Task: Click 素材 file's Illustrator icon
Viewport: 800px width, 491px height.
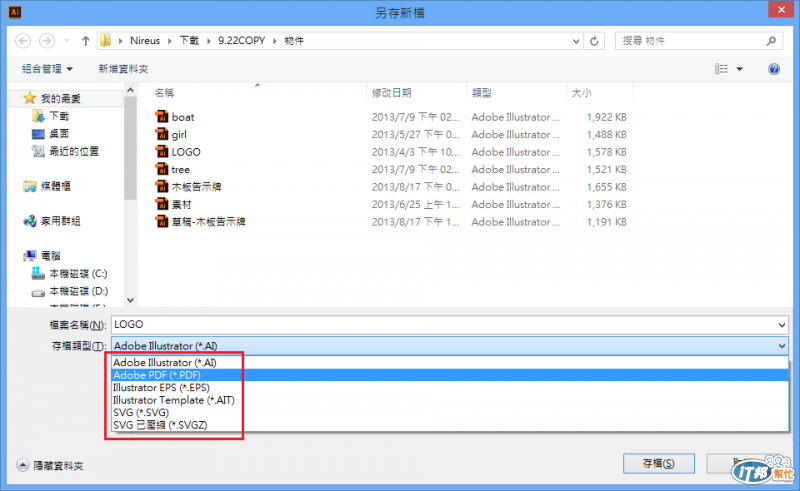Action: click(162, 204)
